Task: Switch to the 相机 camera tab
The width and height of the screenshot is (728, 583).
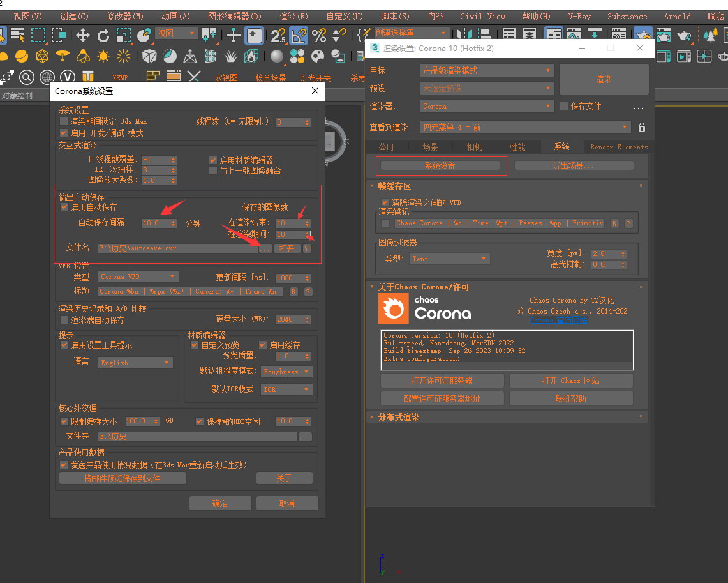Action: coord(474,148)
